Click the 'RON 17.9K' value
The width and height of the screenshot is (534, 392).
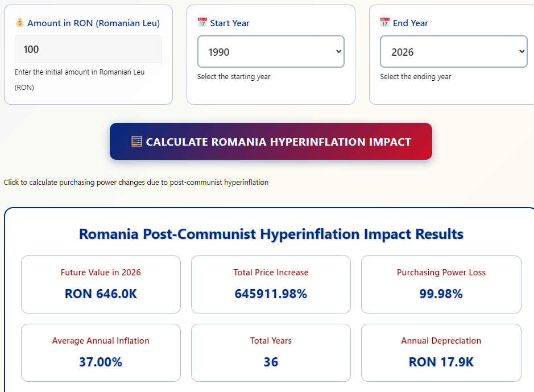coord(441,362)
